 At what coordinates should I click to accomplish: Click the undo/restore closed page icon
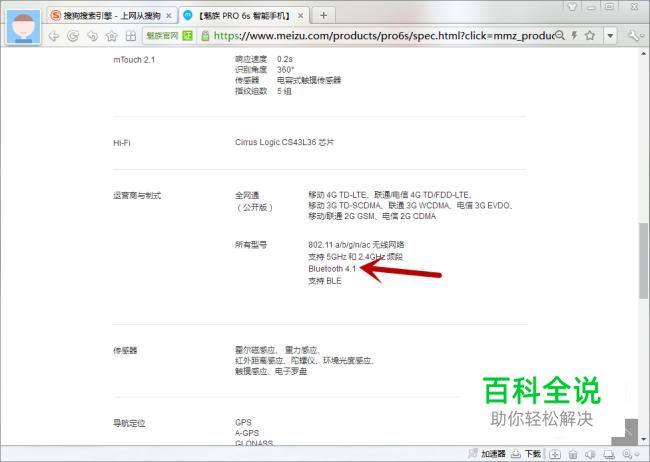pos(92,36)
